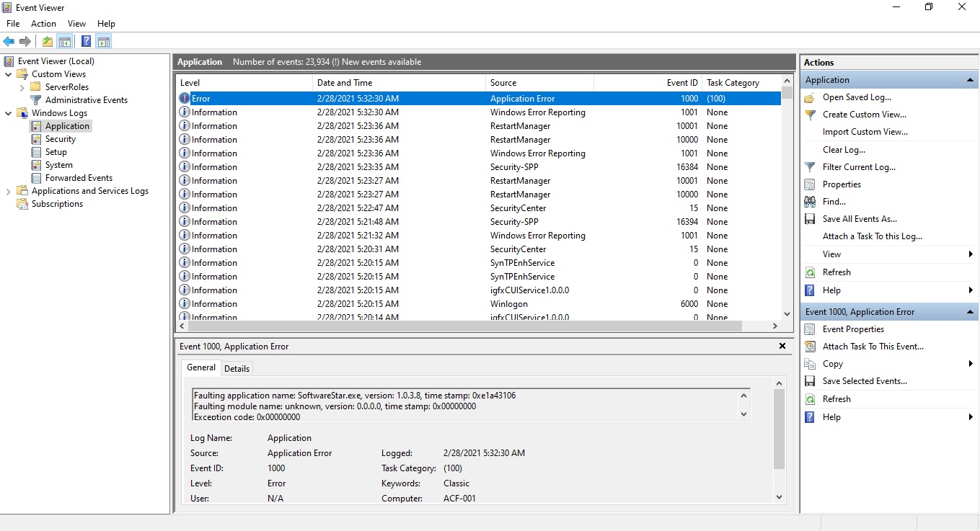Select the Filter Current Log funnel icon
Image resolution: width=980 pixels, height=531 pixels.
tap(811, 166)
